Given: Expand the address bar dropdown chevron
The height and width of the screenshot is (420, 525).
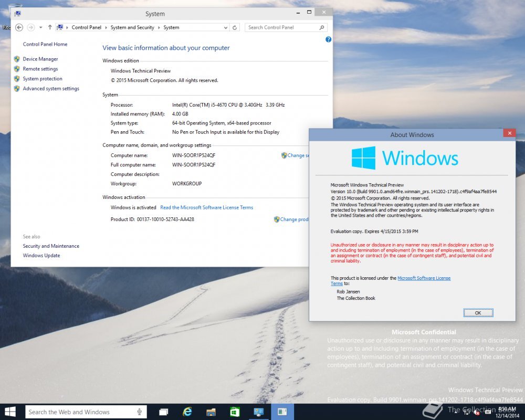Looking at the screenshot, I should coord(226,27).
